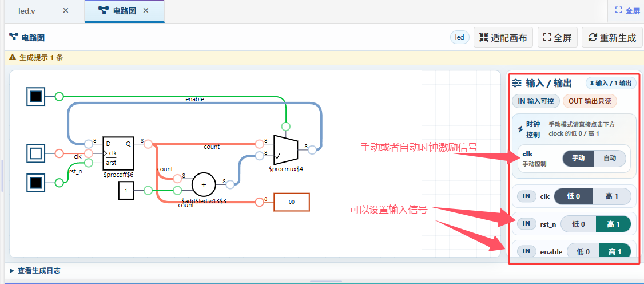Click the circuit diagram icon in panel header
The height and width of the screenshot is (284, 644).
coord(13,37)
